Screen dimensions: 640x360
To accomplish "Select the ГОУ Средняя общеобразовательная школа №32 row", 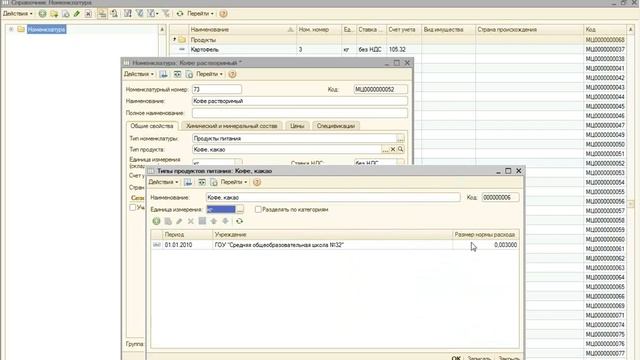I will coord(335,245).
